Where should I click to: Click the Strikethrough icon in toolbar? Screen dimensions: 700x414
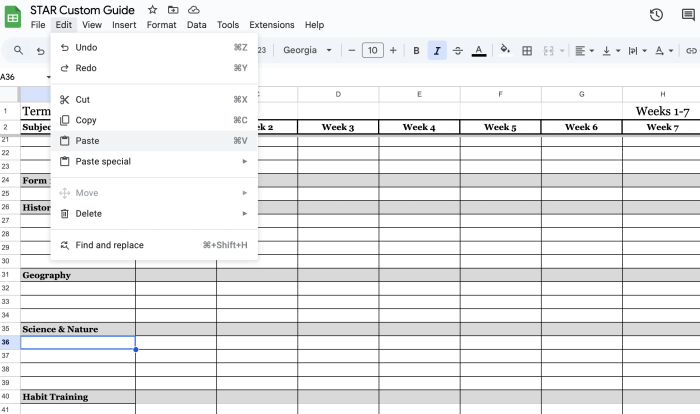click(458, 50)
